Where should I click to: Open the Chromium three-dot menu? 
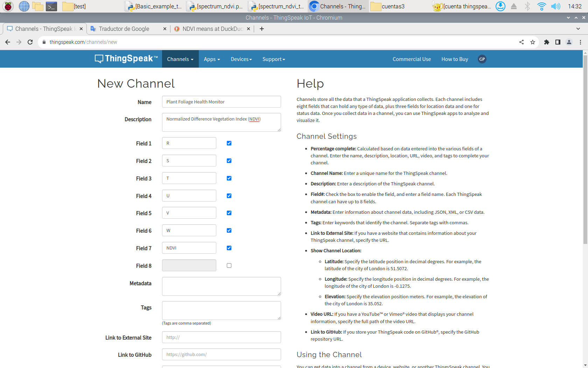pyautogui.click(x=580, y=42)
